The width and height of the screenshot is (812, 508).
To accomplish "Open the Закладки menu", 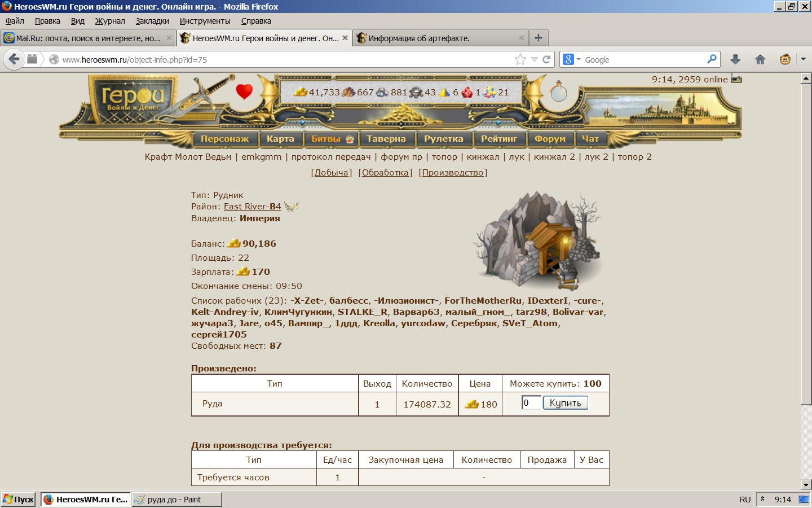I will (x=152, y=21).
